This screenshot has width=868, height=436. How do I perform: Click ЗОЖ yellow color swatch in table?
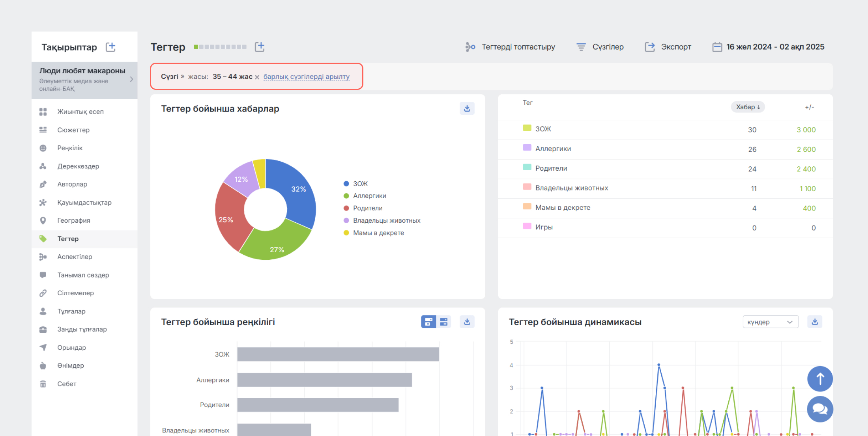[x=527, y=128]
